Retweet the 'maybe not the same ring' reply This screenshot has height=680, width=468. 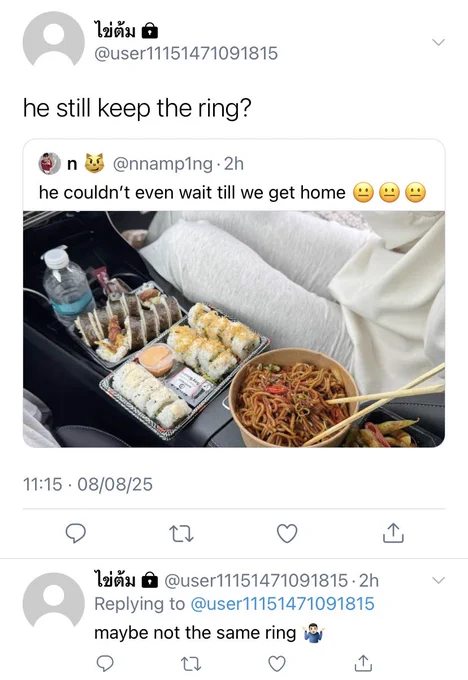click(x=191, y=664)
